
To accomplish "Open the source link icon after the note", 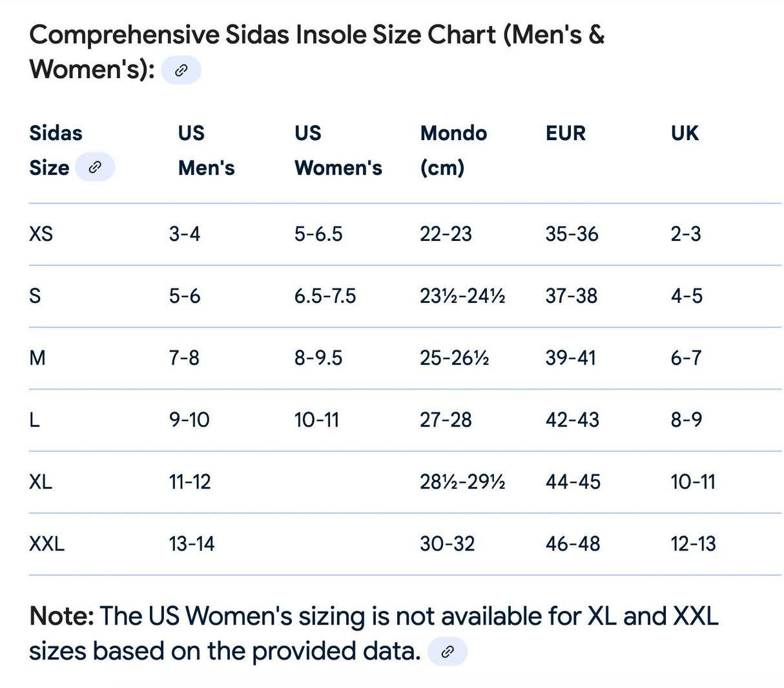I will tap(447, 651).
